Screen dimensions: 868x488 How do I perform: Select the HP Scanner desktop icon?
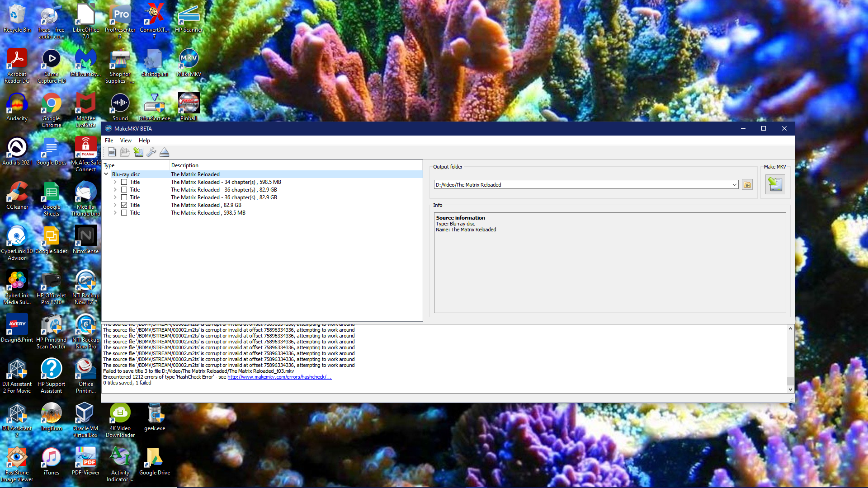pyautogui.click(x=189, y=19)
